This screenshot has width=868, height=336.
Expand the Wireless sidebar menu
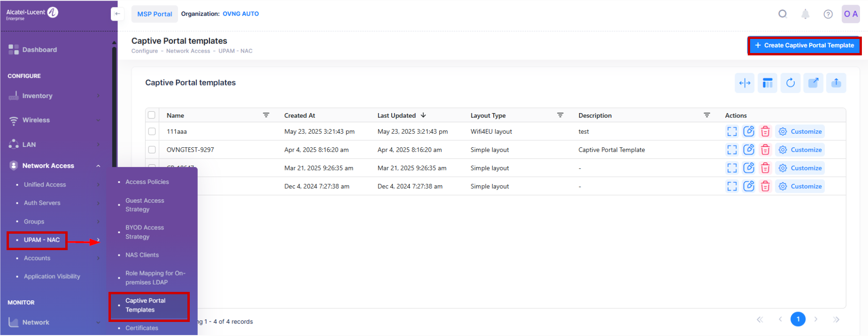(x=36, y=120)
